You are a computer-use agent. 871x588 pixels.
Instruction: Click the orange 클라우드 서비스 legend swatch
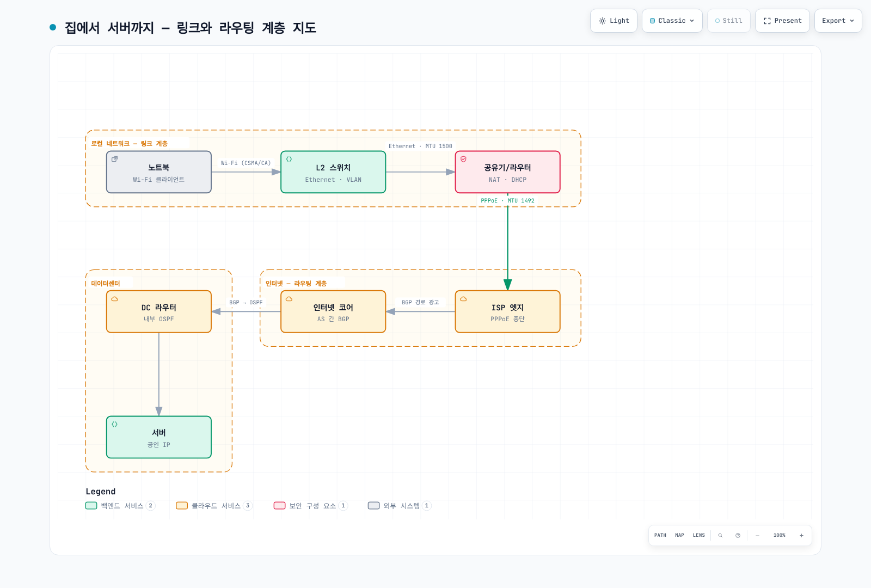click(182, 506)
